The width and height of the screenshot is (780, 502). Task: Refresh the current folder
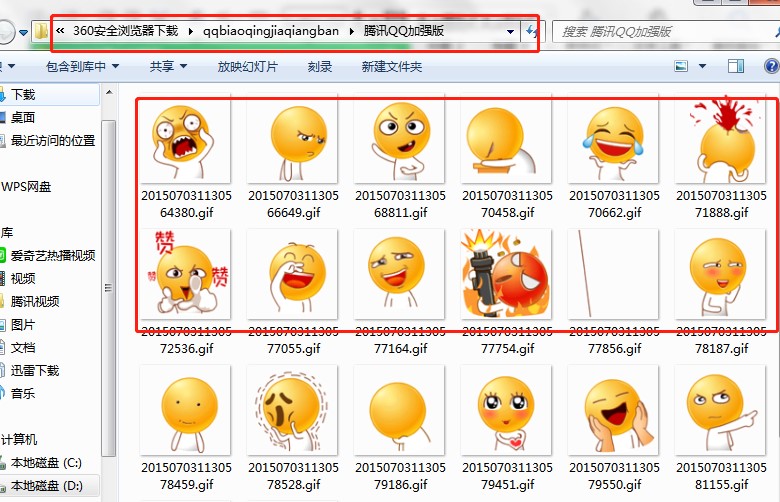click(x=532, y=32)
